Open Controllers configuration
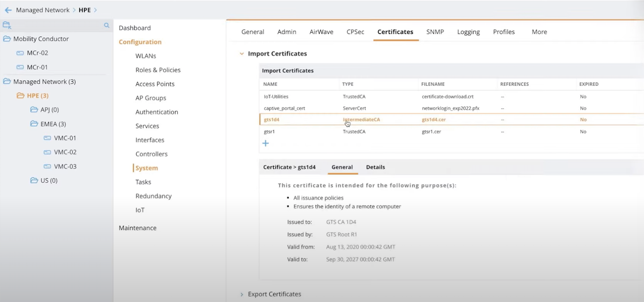The image size is (644, 302). (x=151, y=154)
